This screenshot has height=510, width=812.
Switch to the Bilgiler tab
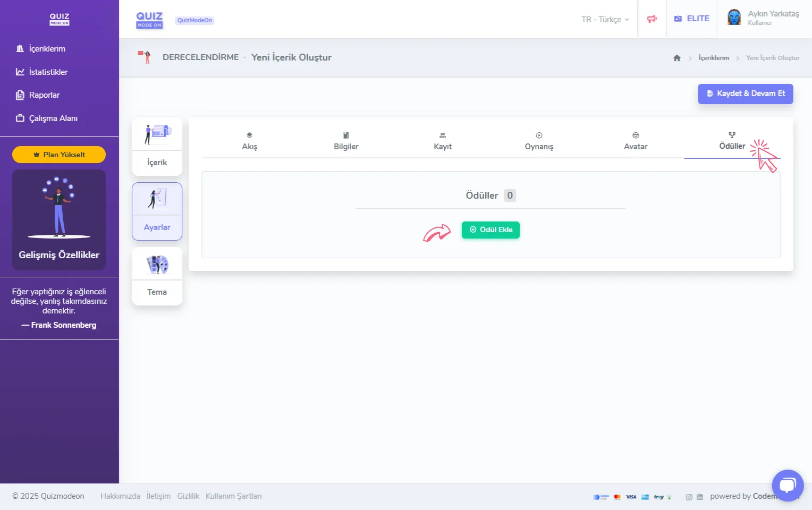(x=346, y=142)
